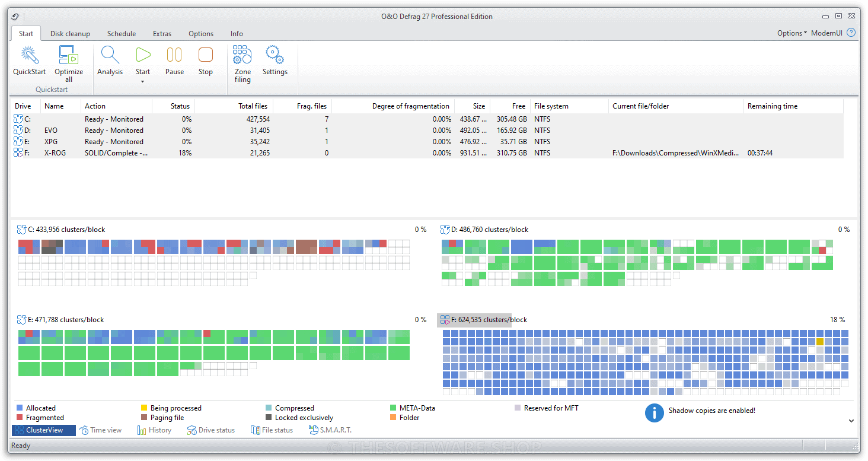868x461 pixels.
Task: Sort by Frag. files column header
Action: click(302, 106)
